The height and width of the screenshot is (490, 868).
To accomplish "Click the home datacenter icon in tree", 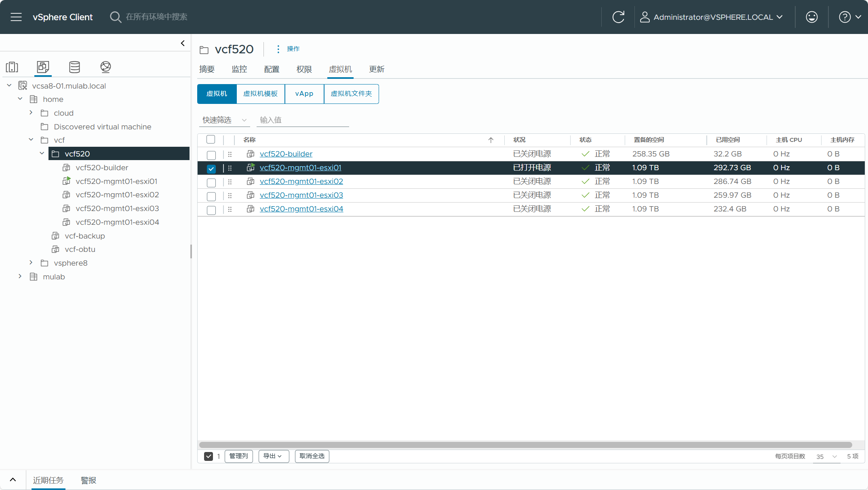I will click(x=34, y=99).
